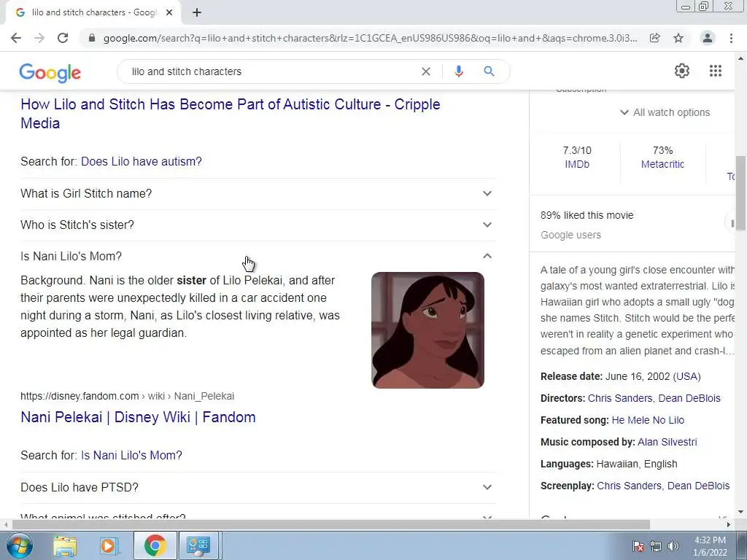Share this page from the address bar
The height and width of the screenshot is (560, 747).
(x=655, y=38)
